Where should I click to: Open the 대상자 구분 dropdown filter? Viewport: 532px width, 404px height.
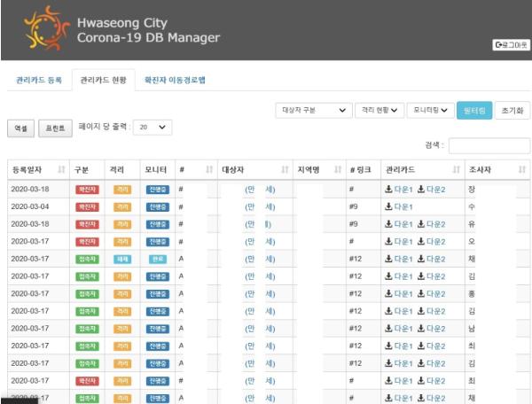point(311,111)
